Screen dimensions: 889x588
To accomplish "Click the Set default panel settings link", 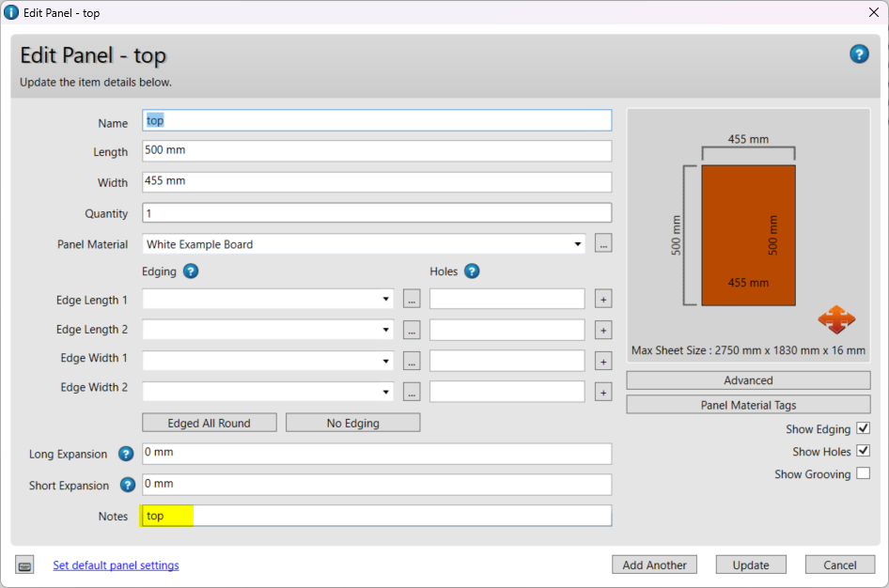I will pos(116,565).
